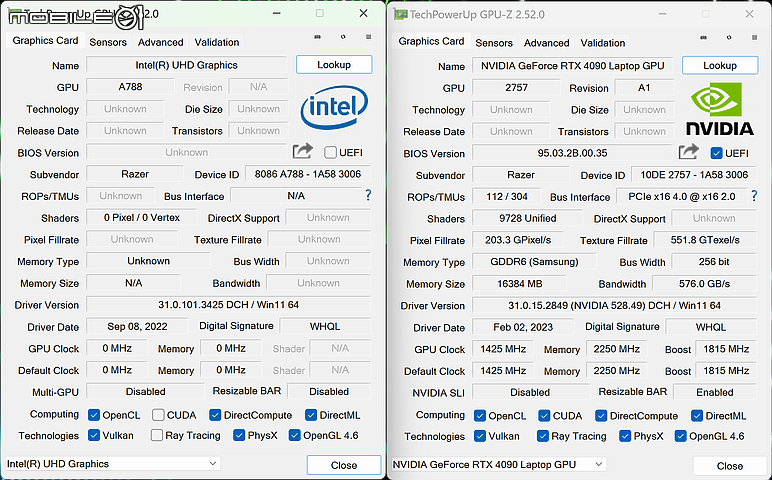Click Close button in NVIDIA window
The height and width of the screenshot is (480, 772).
(x=730, y=466)
